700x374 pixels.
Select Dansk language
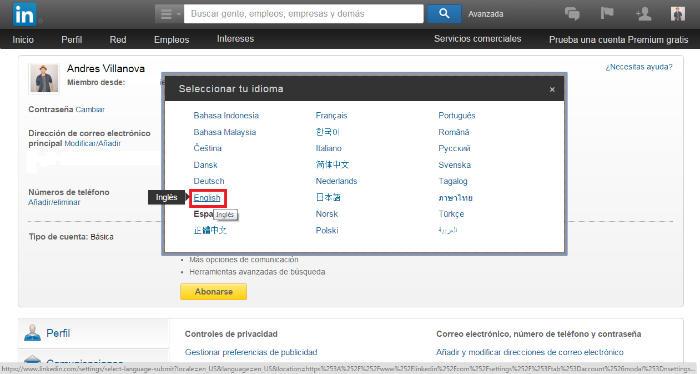coord(205,165)
